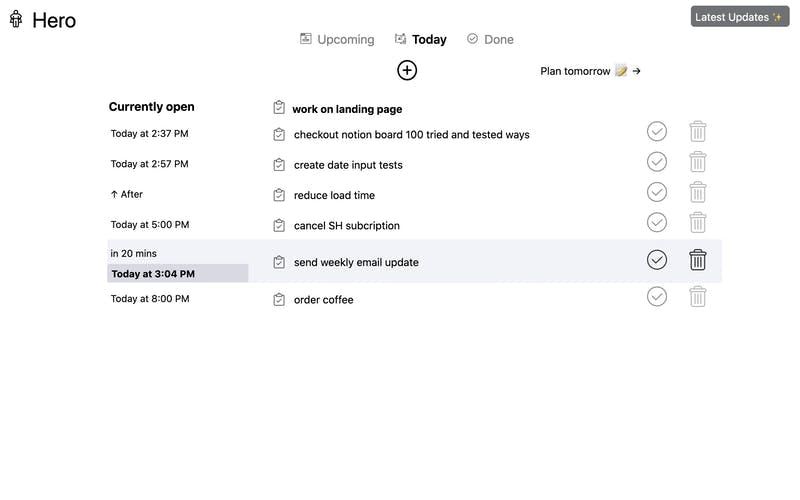800x500 pixels.
Task: Trash the 'checkout notion board' task
Action: tap(698, 132)
